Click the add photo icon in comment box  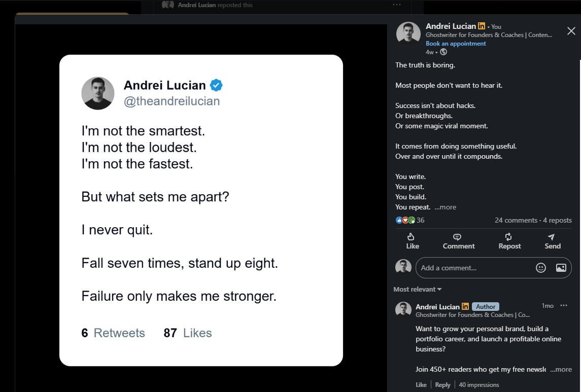click(x=561, y=268)
